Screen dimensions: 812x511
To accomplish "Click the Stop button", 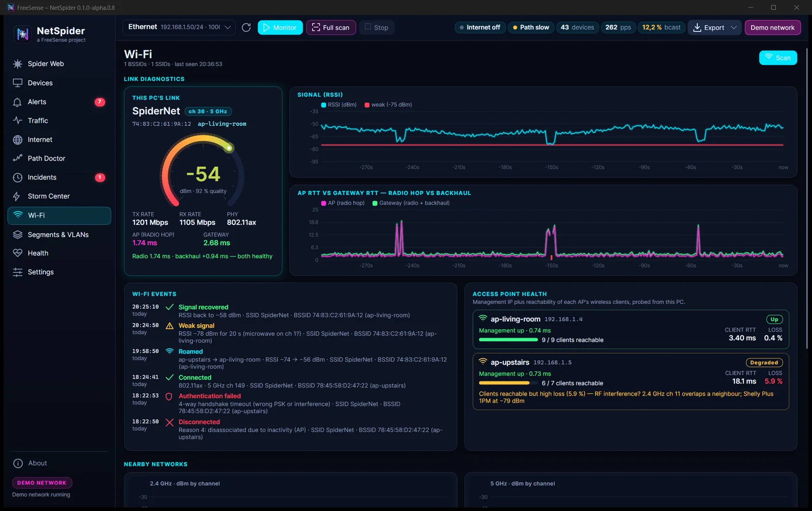I will point(377,27).
